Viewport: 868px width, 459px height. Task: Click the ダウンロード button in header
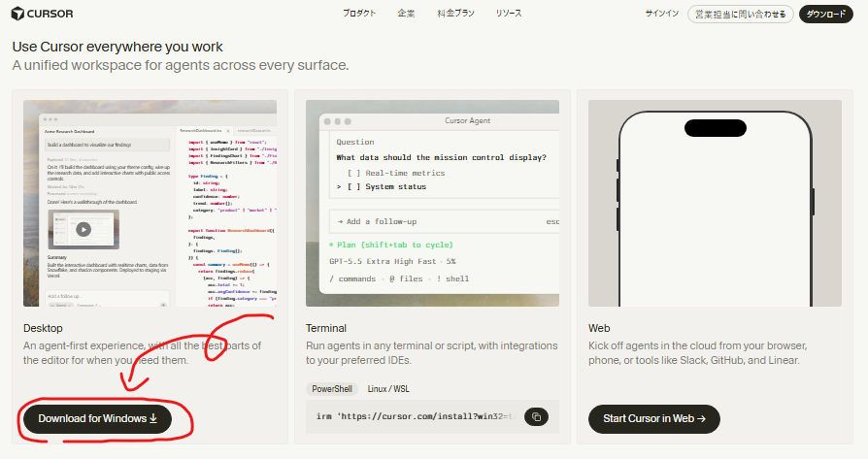pyautogui.click(x=826, y=15)
